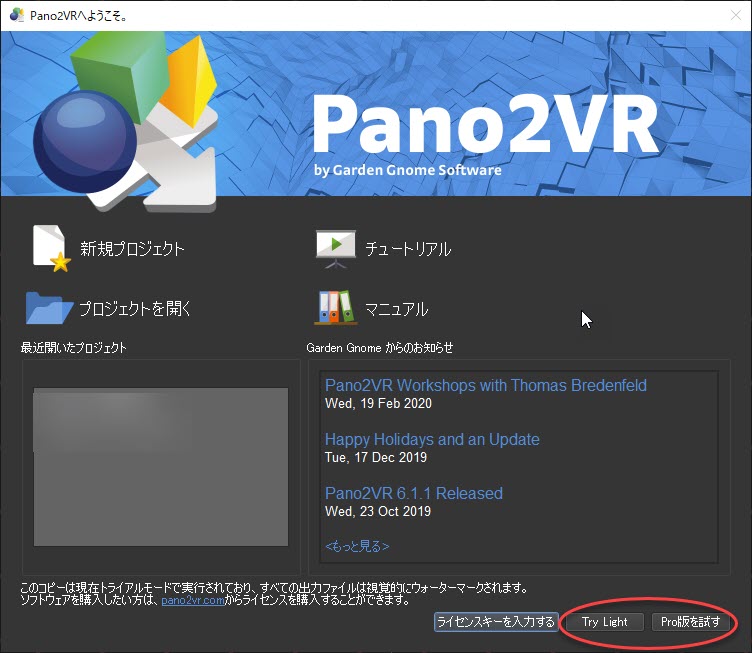Click the tutorial presentation screen icon
The image size is (752, 653).
(x=336, y=249)
